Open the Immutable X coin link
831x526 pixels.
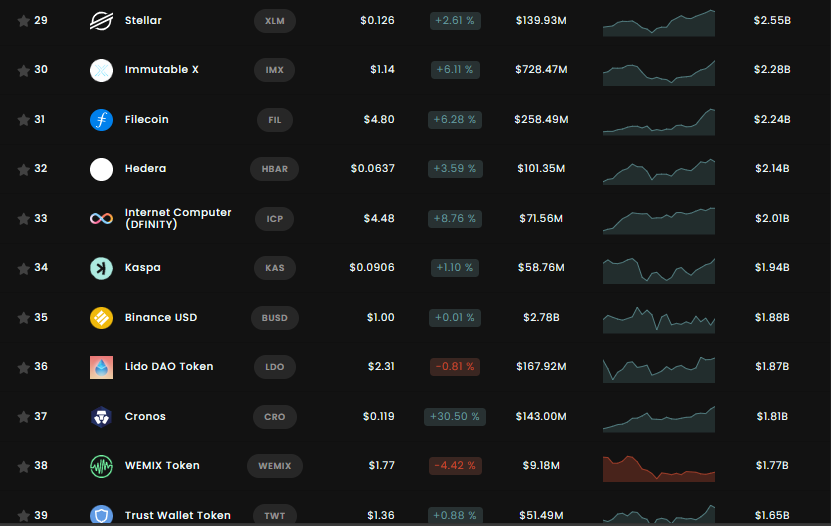(x=162, y=69)
